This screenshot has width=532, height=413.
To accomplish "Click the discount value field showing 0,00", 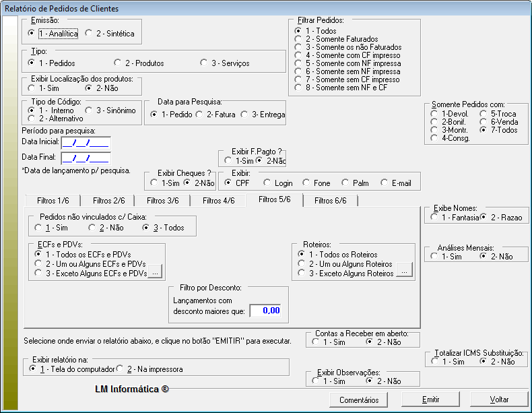I will 265,311.
